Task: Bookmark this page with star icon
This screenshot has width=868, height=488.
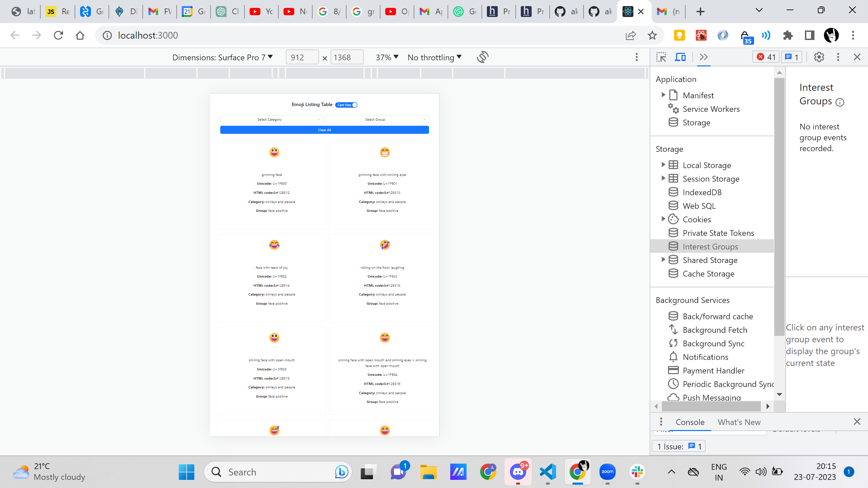Action: [x=652, y=35]
